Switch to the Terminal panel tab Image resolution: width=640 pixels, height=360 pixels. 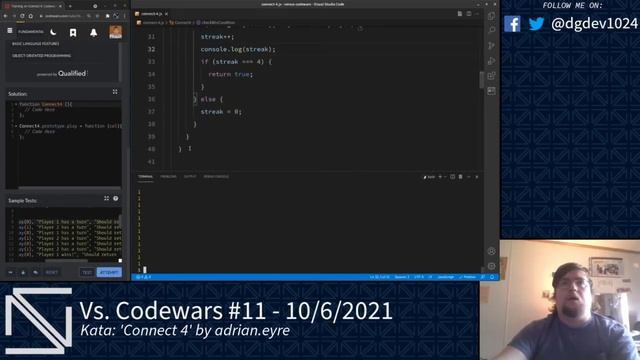tap(145, 177)
